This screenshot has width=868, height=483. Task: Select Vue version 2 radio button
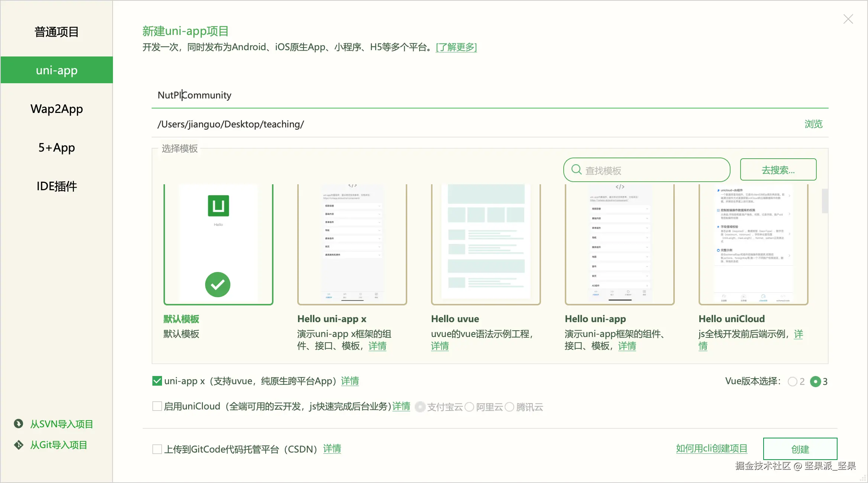point(792,382)
